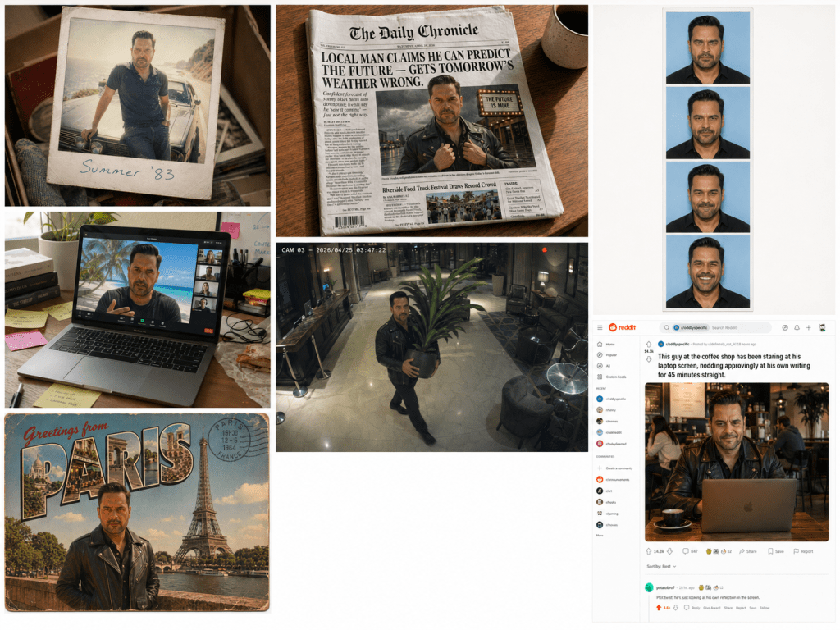This screenshot has width=840, height=630.
Task: Go to Home in the sidebar
Action: pyautogui.click(x=609, y=344)
